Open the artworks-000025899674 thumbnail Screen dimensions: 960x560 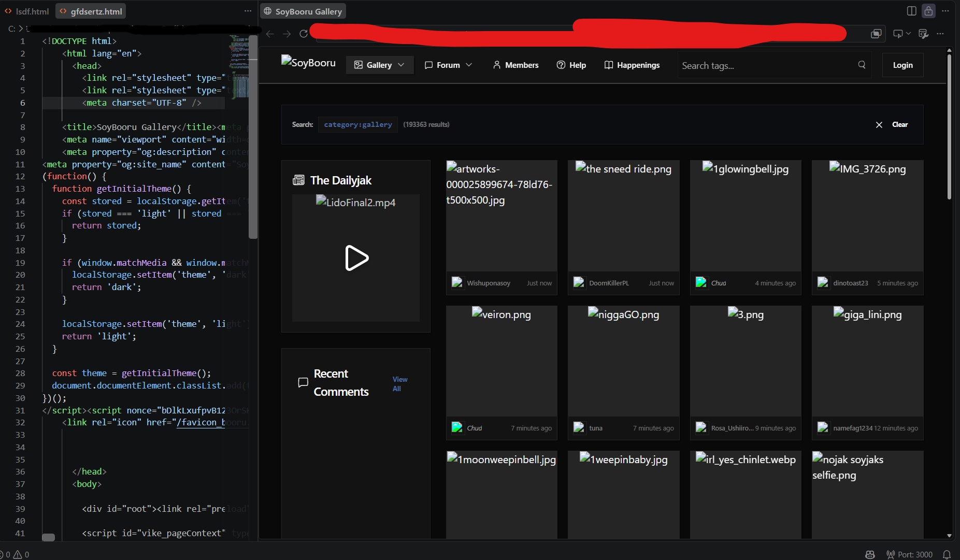(502, 216)
